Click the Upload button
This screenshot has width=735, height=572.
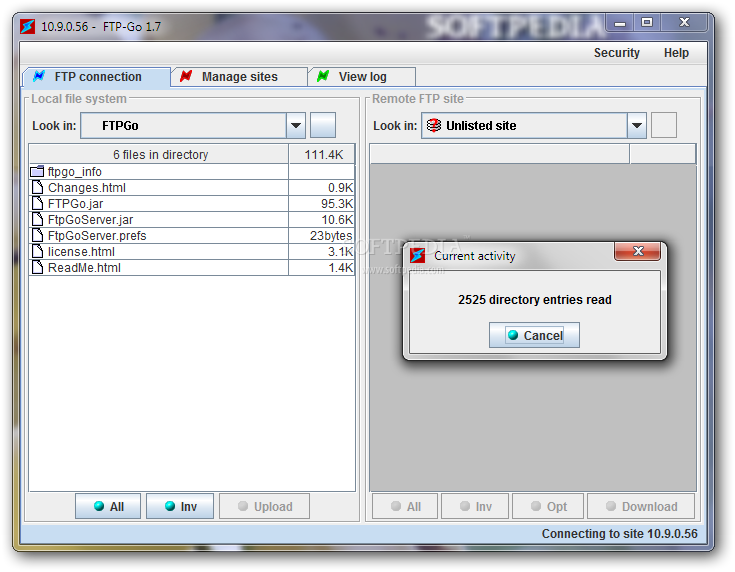[x=264, y=506]
